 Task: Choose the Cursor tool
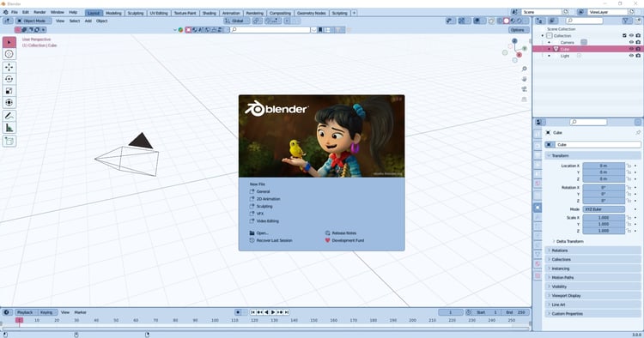(x=9, y=54)
